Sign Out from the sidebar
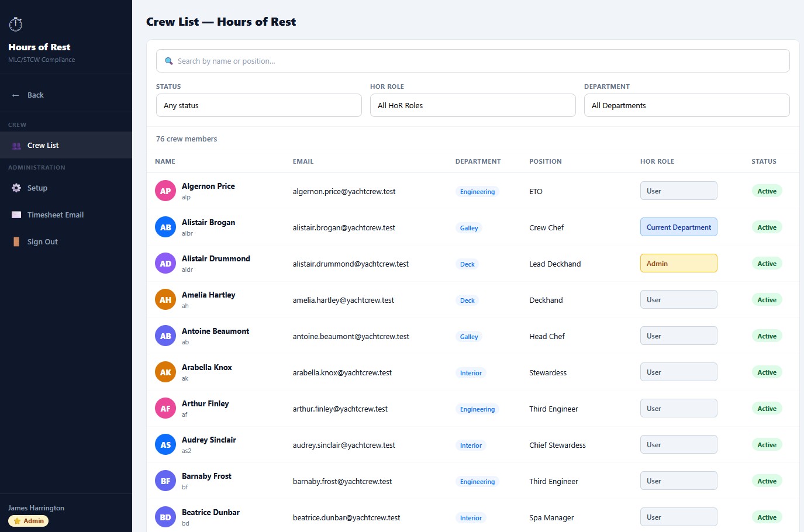Viewport: 804px width, 532px height. (x=66, y=241)
